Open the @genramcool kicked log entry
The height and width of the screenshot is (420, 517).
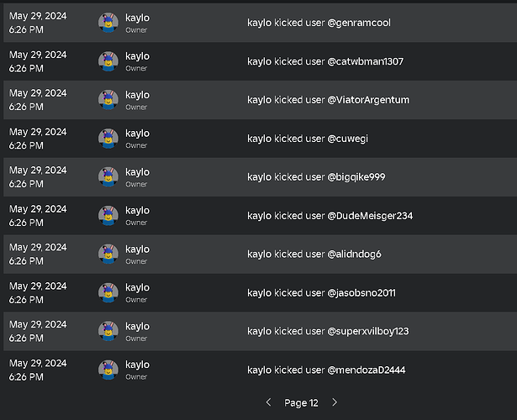pyautogui.click(x=319, y=23)
